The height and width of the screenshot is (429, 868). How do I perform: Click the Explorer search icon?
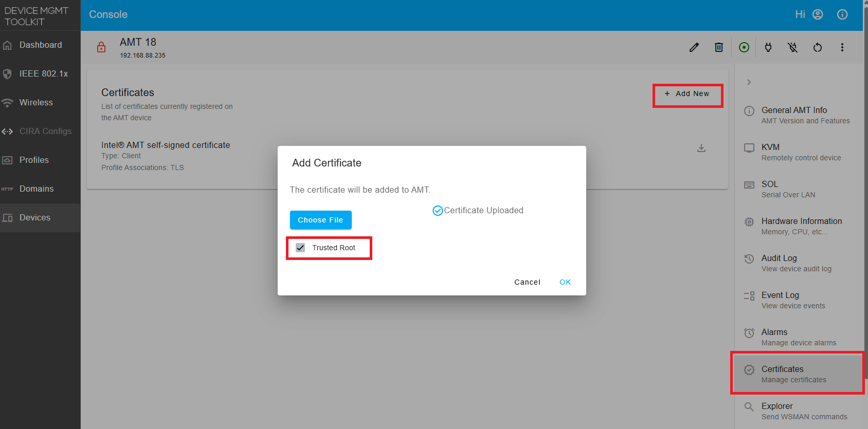pos(749,407)
